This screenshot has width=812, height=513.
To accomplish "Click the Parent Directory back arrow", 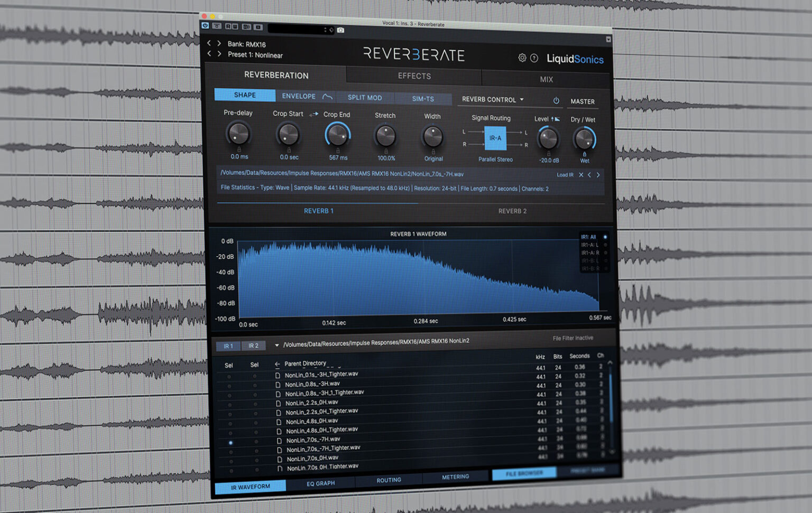I will coord(276,364).
